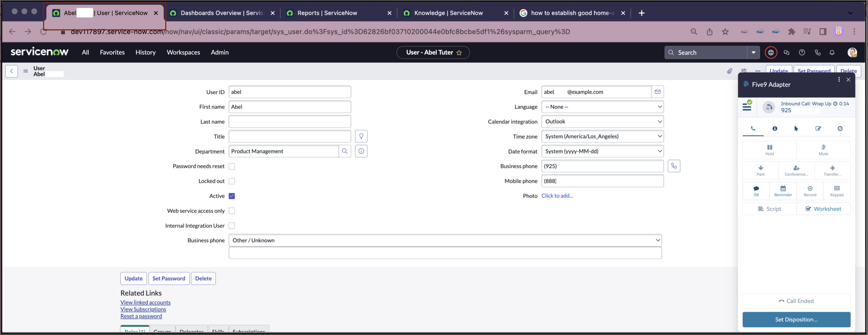The height and width of the screenshot is (335, 868).
Task: Open the Favorites menu
Action: pos(112,52)
